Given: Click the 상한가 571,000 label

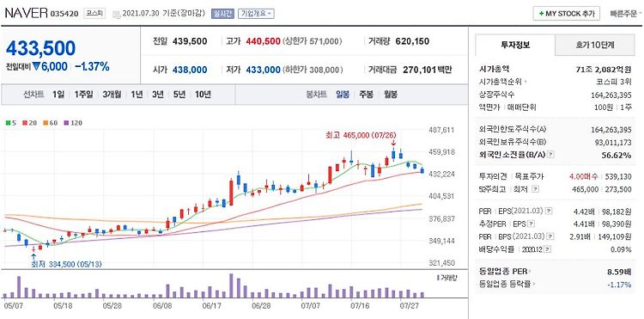Looking at the screenshot, I should (313, 41).
